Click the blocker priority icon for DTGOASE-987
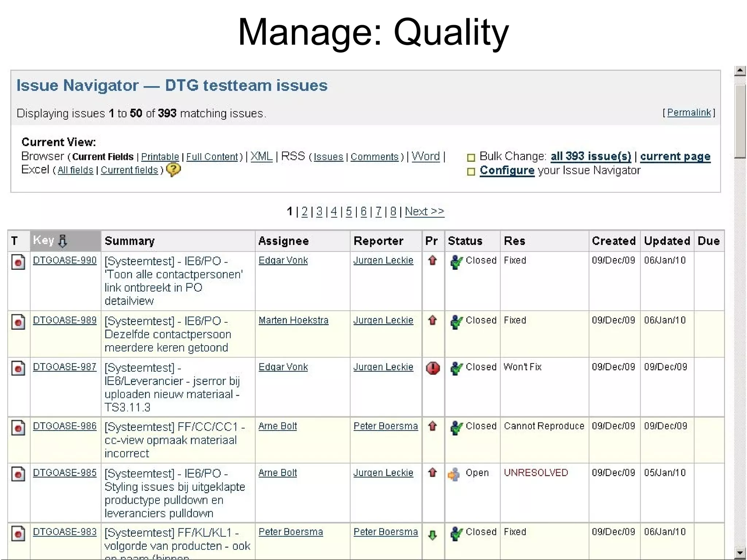Image resolution: width=747 pixels, height=560 pixels. pos(433,368)
